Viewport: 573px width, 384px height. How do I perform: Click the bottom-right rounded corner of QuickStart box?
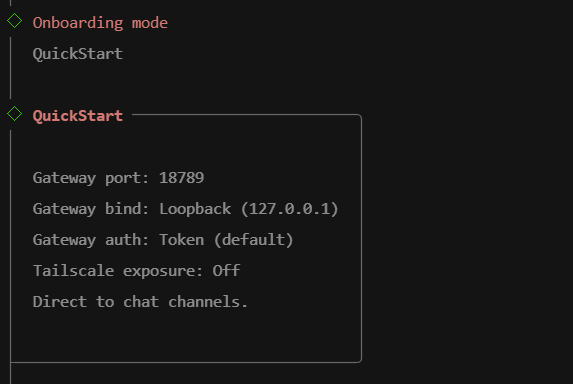pos(359,360)
